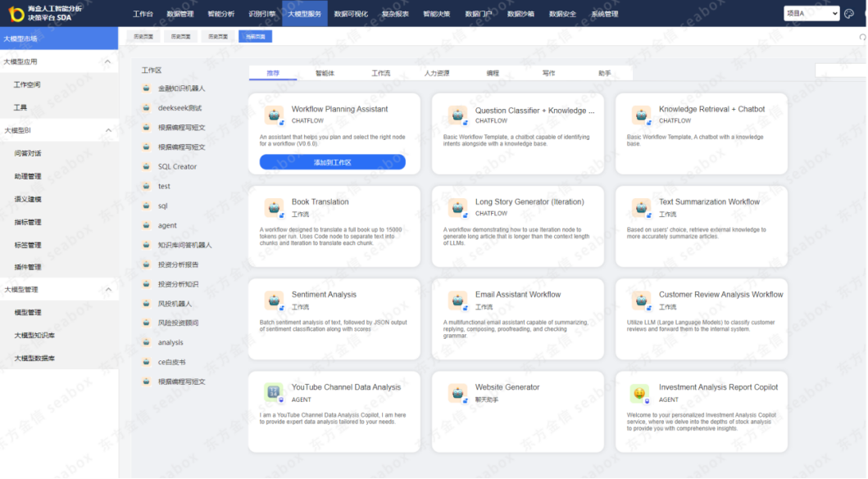Screen dimensions: 868x479
Task: Open 系统管理 in the top menu
Action: (x=605, y=14)
